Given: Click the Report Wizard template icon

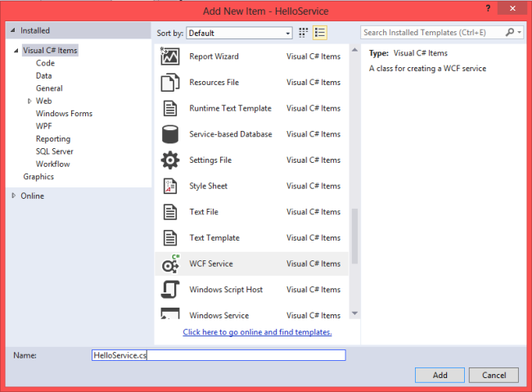Looking at the screenshot, I should (x=169, y=56).
